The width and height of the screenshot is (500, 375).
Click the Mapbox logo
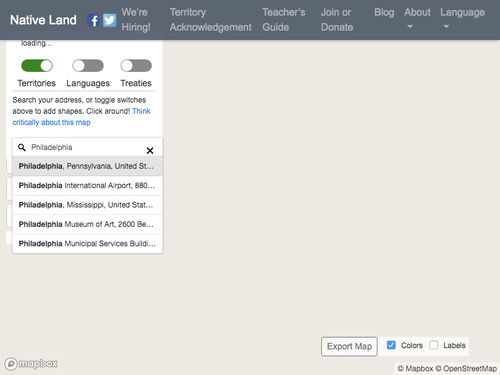click(x=31, y=363)
